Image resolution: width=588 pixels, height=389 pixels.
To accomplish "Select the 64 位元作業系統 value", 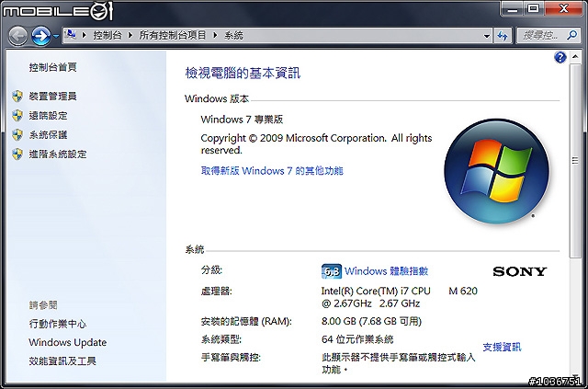I will tap(357, 339).
